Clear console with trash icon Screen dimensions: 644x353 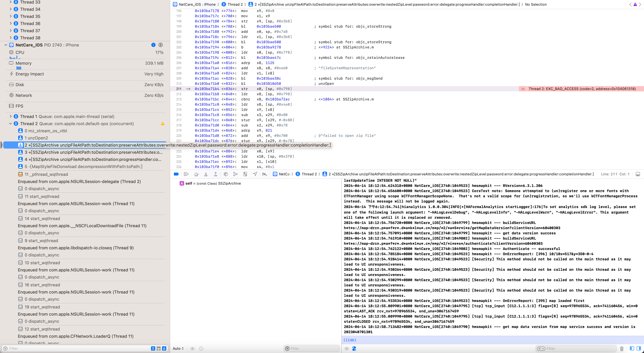point(622,348)
